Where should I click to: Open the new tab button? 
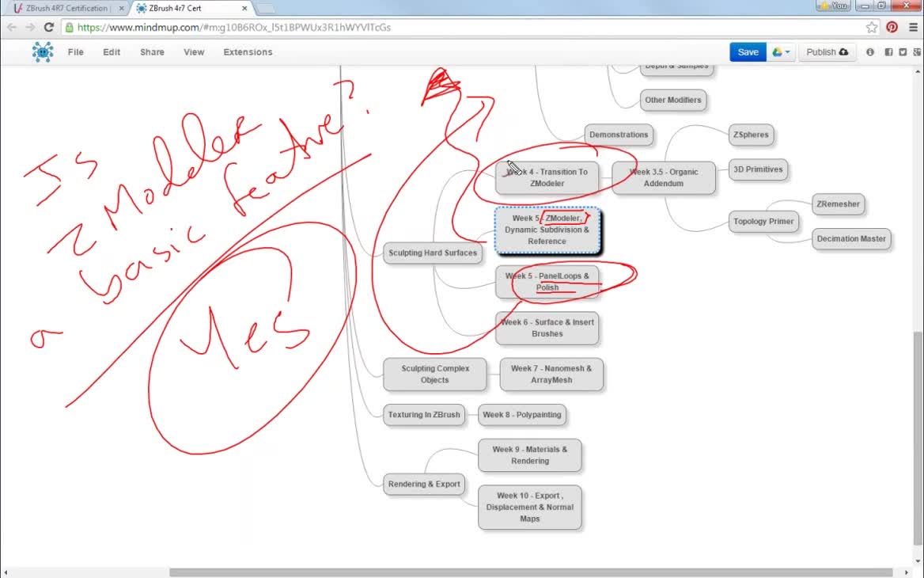pyautogui.click(x=265, y=8)
